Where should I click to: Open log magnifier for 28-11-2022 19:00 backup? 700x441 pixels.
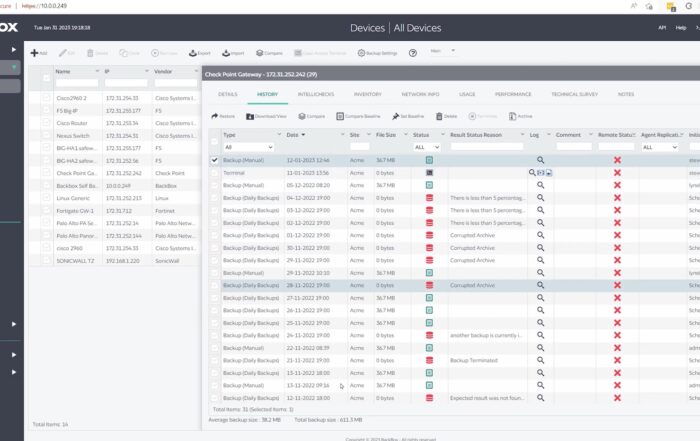coord(541,285)
